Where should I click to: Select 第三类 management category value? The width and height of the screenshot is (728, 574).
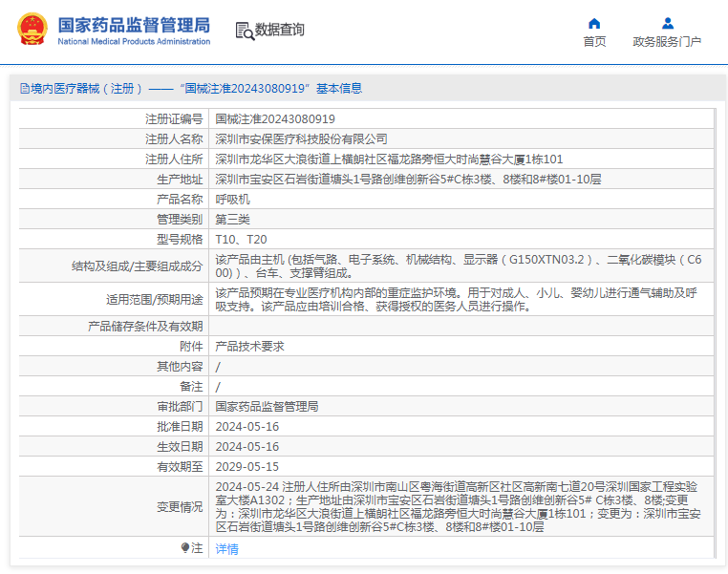(232, 219)
